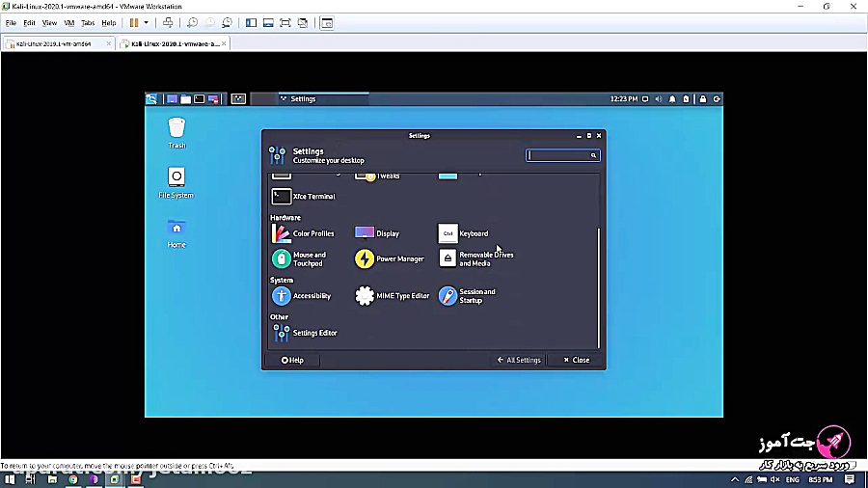The width and height of the screenshot is (868, 488).
Task: Open Removable Drives and Media settings
Action: pos(476,258)
